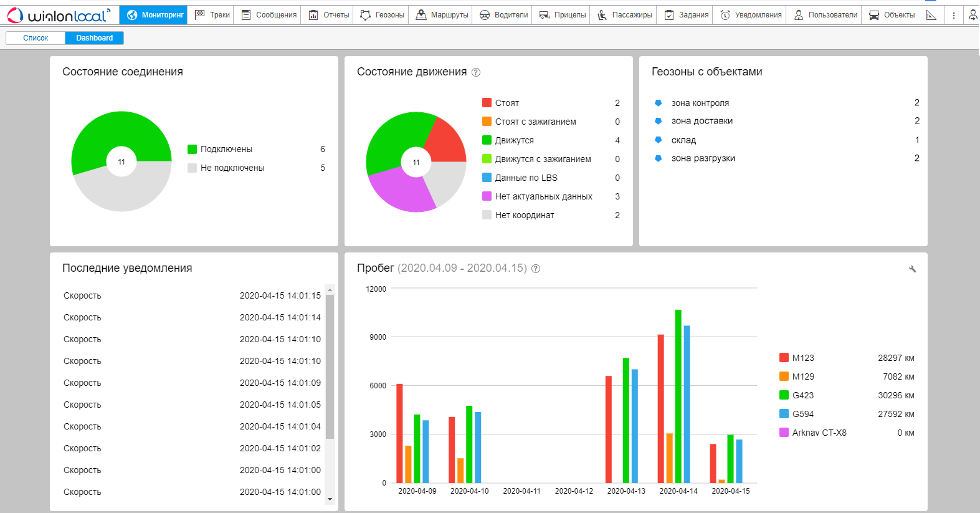Switch to Список view
The height and width of the screenshot is (513, 980).
[x=36, y=38]
